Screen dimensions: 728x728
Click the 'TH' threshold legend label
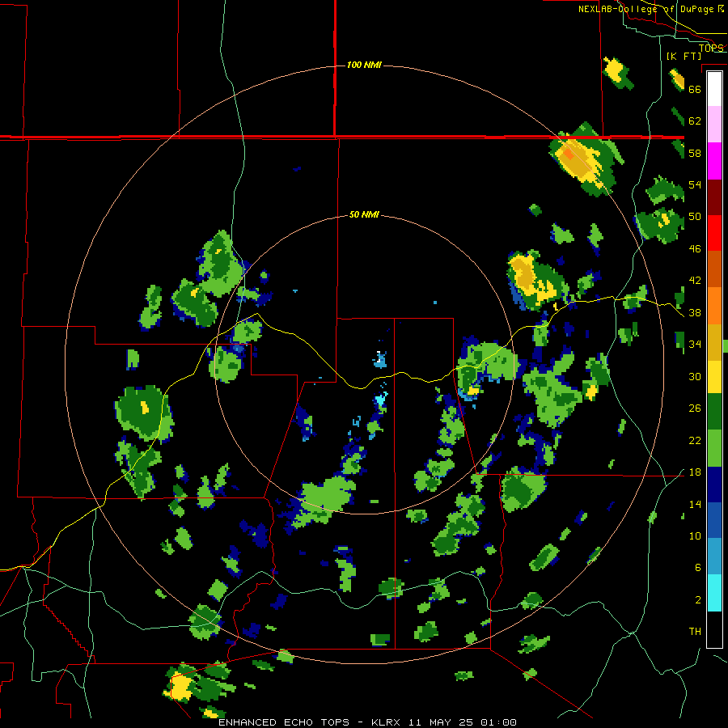pos(695,632)
